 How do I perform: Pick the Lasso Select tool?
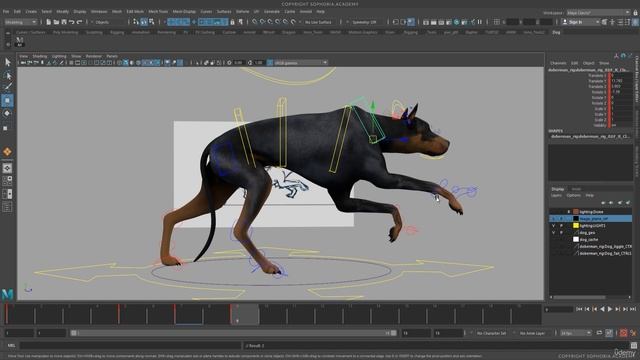pos(7,76)
